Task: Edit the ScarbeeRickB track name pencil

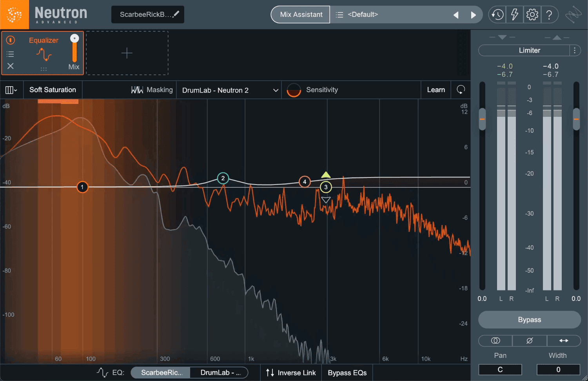Action: click(176, 14)
